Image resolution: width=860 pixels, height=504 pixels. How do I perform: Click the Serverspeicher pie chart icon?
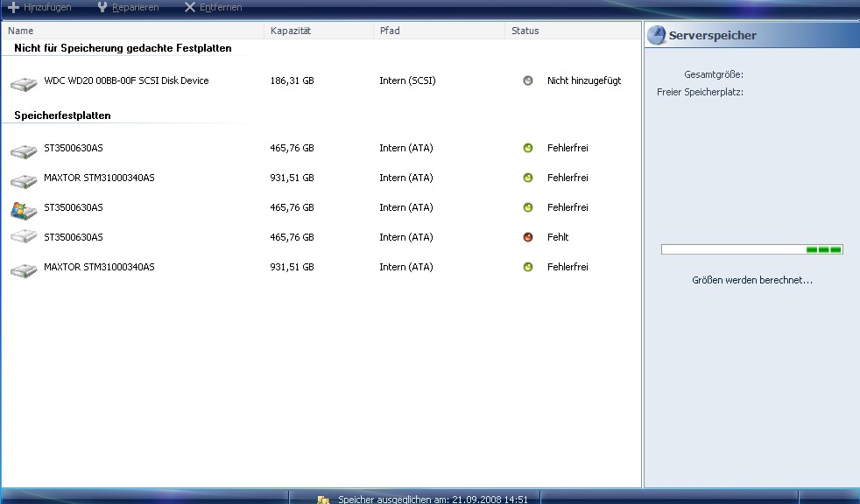[x=657, y=36]
